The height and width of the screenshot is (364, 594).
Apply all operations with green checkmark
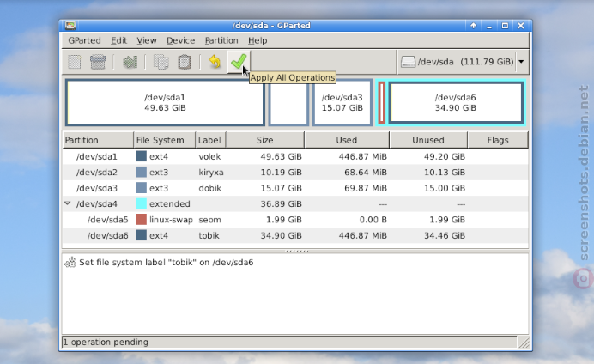click(239, 62)
